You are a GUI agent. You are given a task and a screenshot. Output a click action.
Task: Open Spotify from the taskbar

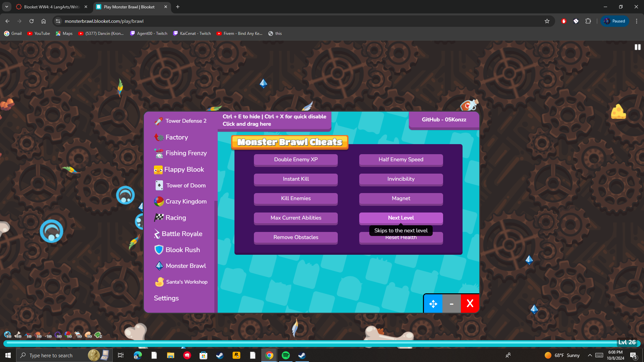(x=286, y=355)
